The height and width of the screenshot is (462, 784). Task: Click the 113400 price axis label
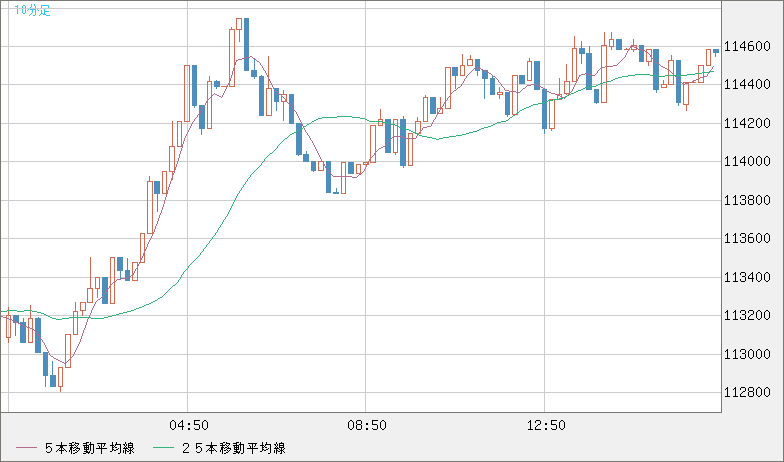pyautogui.click(x=748, y=278)
